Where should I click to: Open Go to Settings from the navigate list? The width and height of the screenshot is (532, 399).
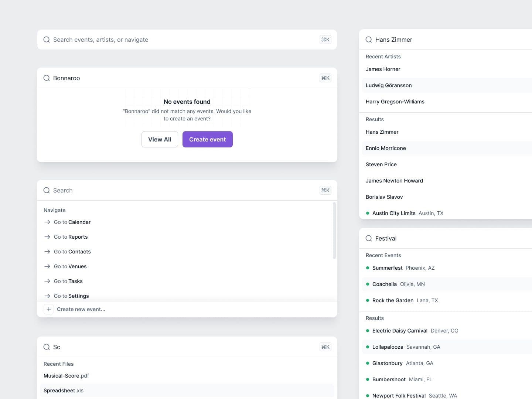click(x=71, y=296)
